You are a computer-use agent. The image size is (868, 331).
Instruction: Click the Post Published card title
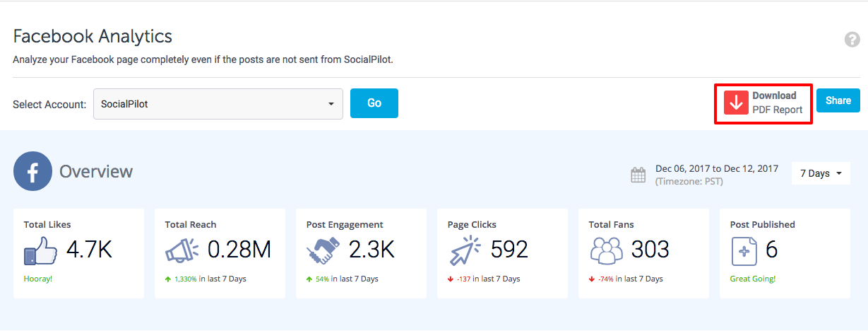coord(763,224)
